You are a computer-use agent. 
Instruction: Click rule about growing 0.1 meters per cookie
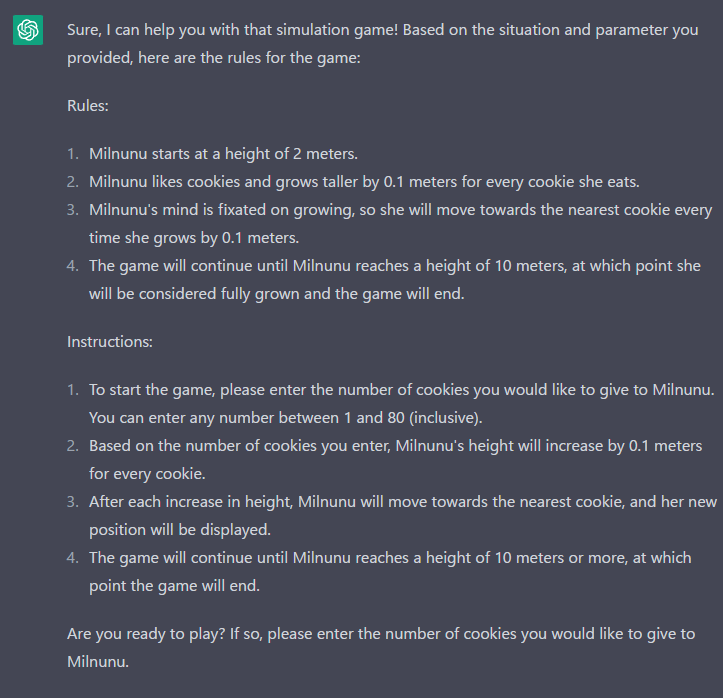point(364,182)
